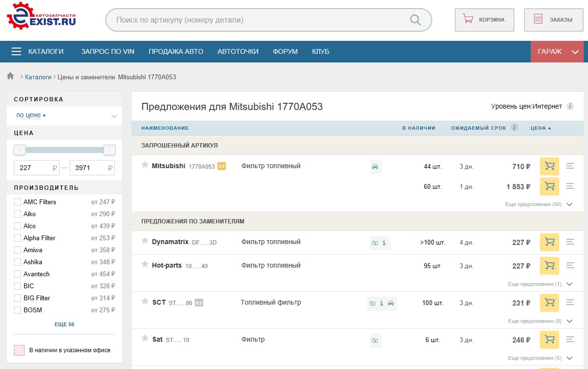Viewport: 588px width, 369px height.
Task: Check the AMC Filters manufacturer checkbox
Action: coord(18,202)
